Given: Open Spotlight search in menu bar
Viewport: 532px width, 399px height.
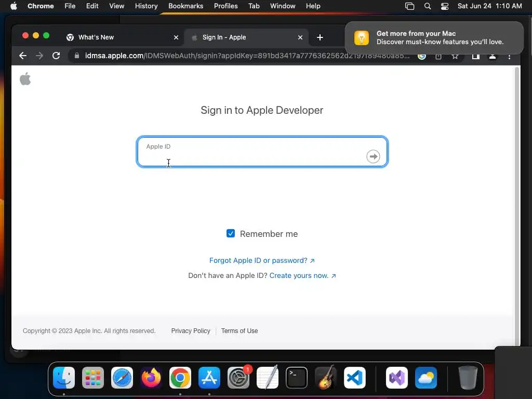Looking at the screenshot, I should [x=428, y=6].
